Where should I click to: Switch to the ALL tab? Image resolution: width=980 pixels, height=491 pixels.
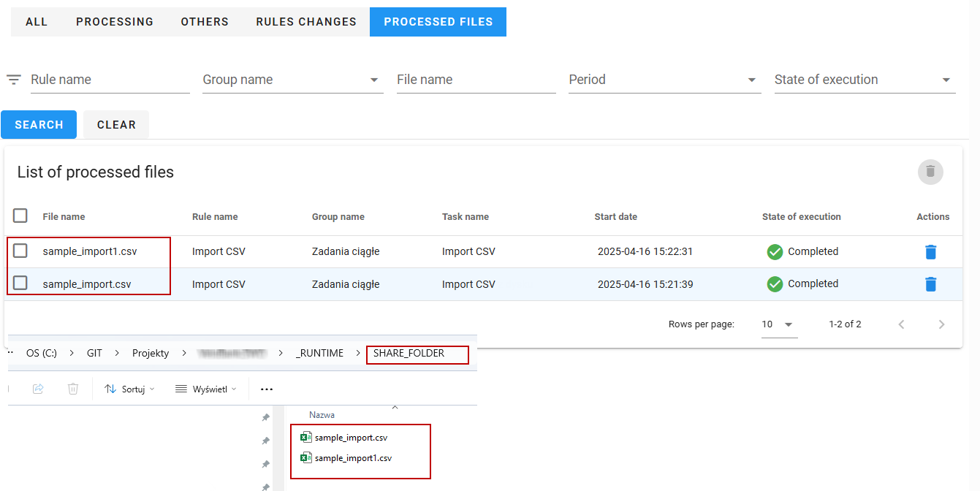point(37,22)
